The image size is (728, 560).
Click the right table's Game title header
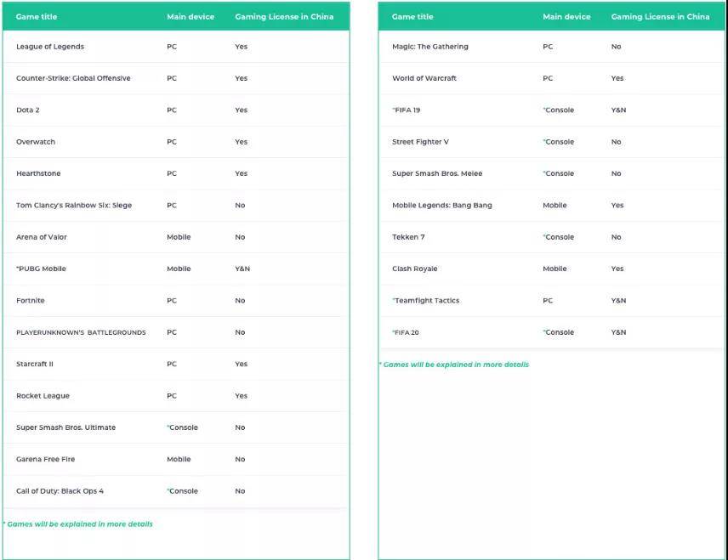pyautogui.click(x=412, y=17)
